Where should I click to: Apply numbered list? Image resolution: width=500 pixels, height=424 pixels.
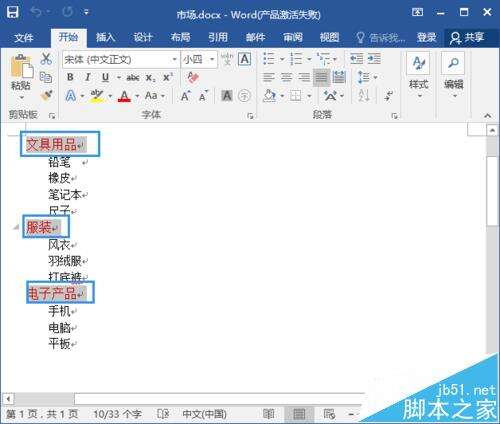coord(296,59)
